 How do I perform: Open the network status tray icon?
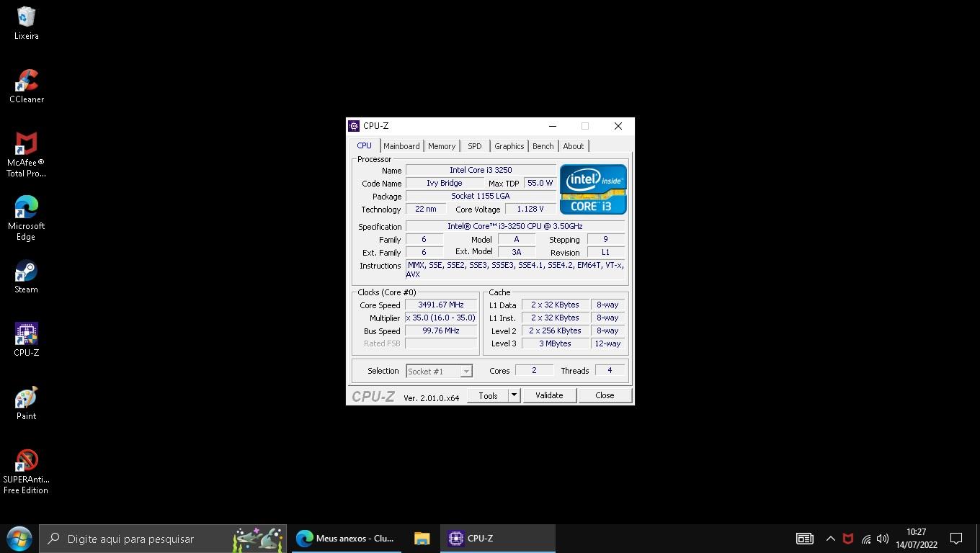[865, 539]
